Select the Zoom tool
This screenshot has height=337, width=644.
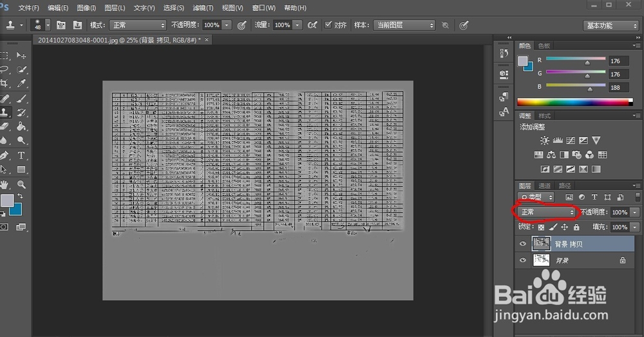(21, 184)
